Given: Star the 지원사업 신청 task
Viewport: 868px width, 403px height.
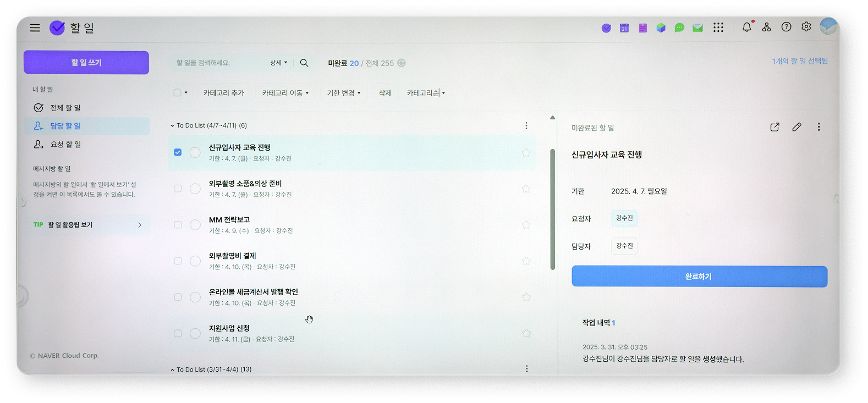Looking at the screenshot, I should 526,333.
